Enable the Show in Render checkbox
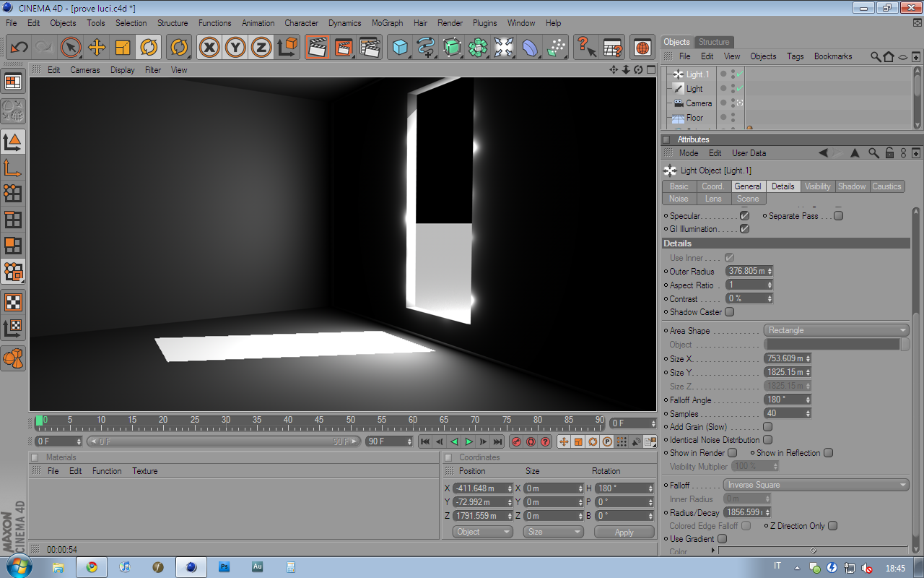Image resolution: width=924 pixels, height=578 pixels. click(732, 453)
